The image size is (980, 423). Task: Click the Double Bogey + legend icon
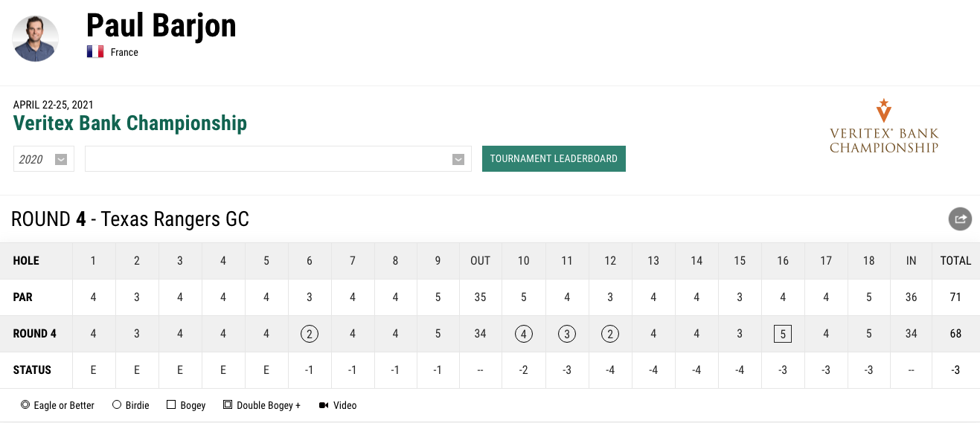[x=227, y=405]
